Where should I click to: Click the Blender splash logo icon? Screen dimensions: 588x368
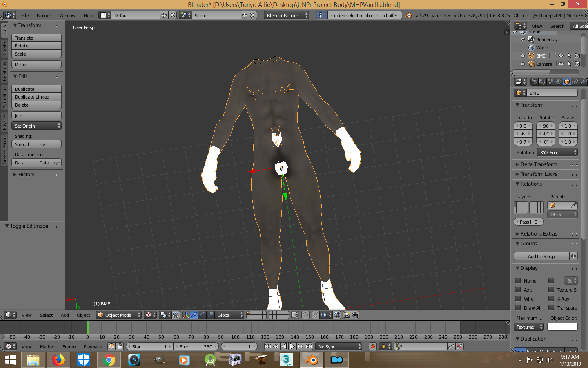(x=408, y=15)
